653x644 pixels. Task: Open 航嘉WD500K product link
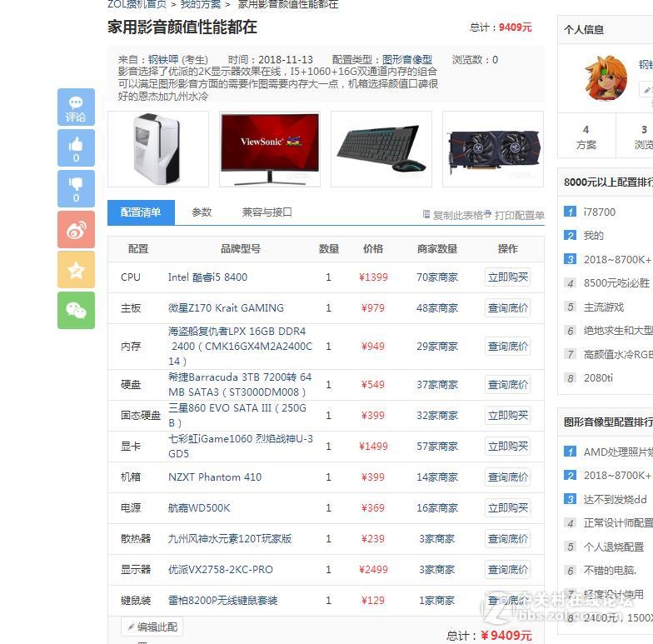pos(199,508)
